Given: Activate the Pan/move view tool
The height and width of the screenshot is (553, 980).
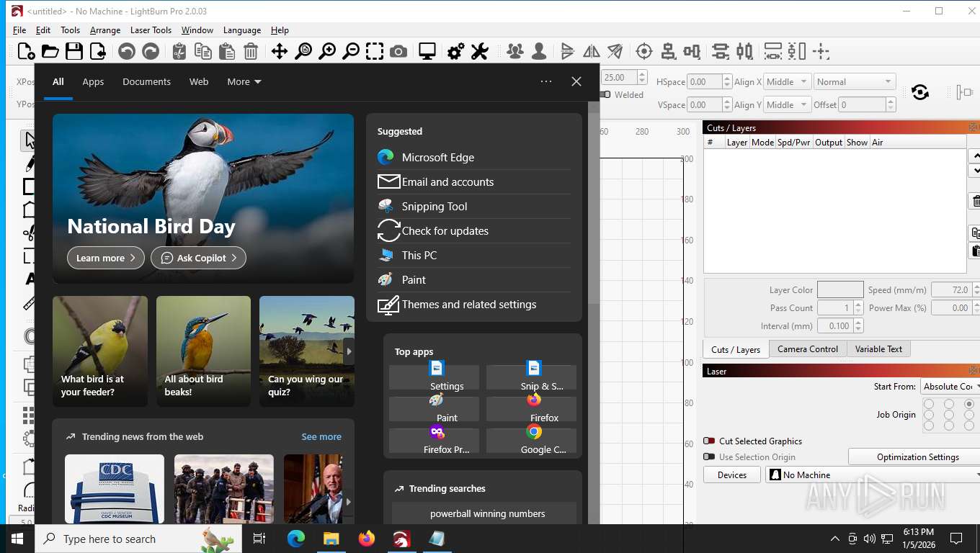Looking at the screenshot, I should (x=279, y=51).
